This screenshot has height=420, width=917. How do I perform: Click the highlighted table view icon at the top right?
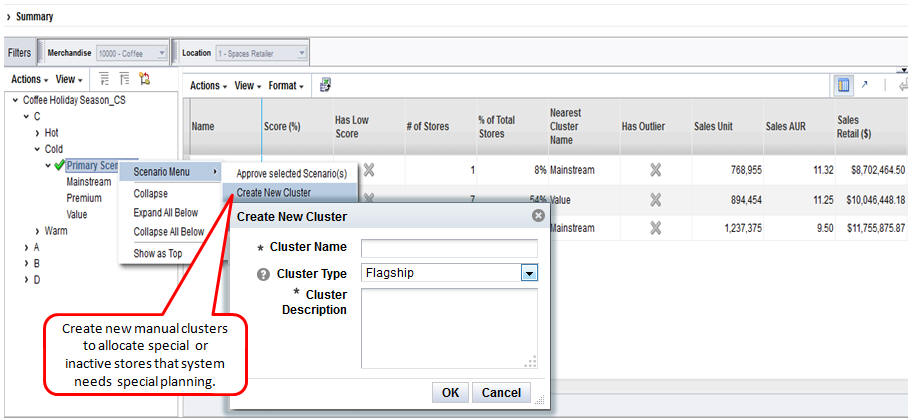(843, 85)
